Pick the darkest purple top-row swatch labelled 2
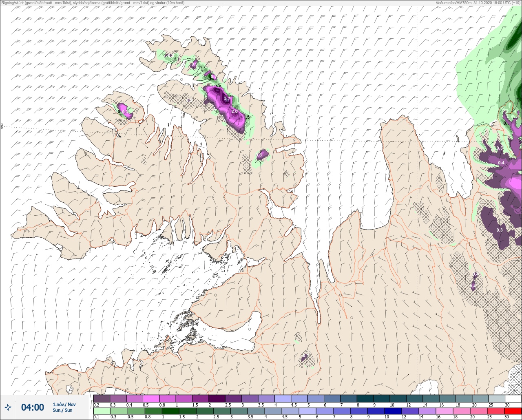This screenshot has height=420, width=522. pos(217,398)
